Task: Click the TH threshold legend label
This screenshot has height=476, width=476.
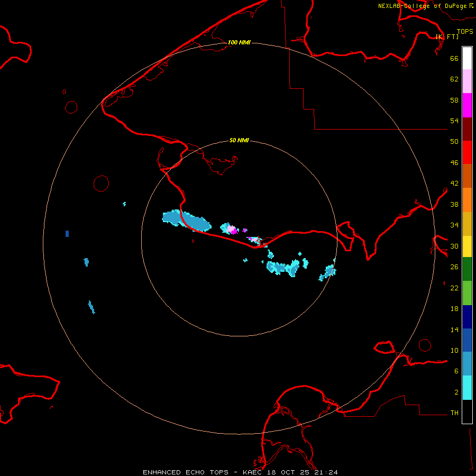Action: (x=454, y=413)
